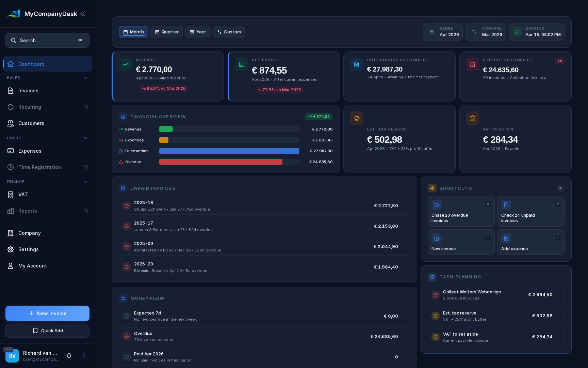
Task: Click the notification bell near Richard's profile
Action: [69, 356]
